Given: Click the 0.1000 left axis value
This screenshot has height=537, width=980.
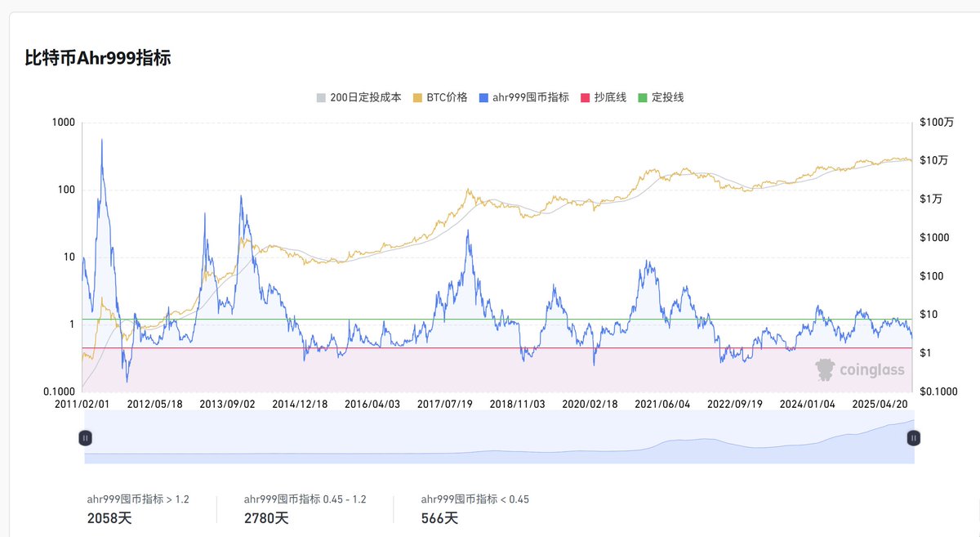Looking at the screenshot, I should coord(59,392).
